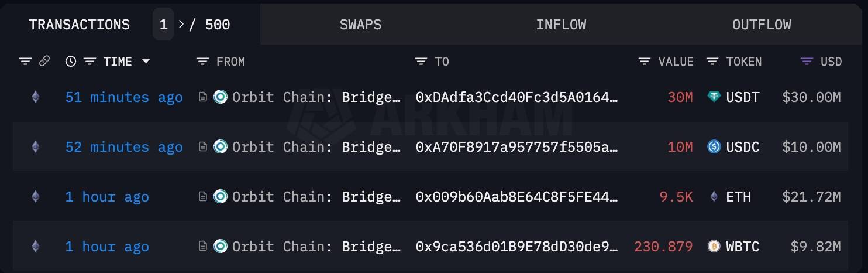868x273 pixels.
Task: Click the USDC token icon
Action: click(x=714, y=147)
